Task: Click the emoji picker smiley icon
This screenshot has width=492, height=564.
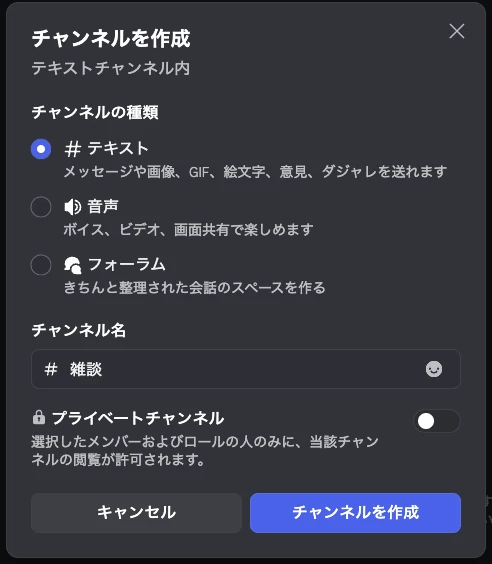Action: point(434,369)
